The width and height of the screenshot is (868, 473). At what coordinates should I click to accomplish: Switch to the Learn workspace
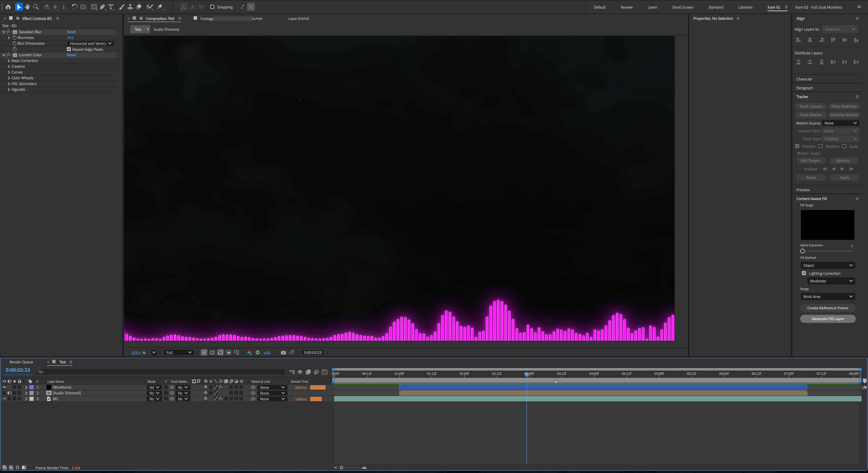pyautogui.click(x=652, y=7)
